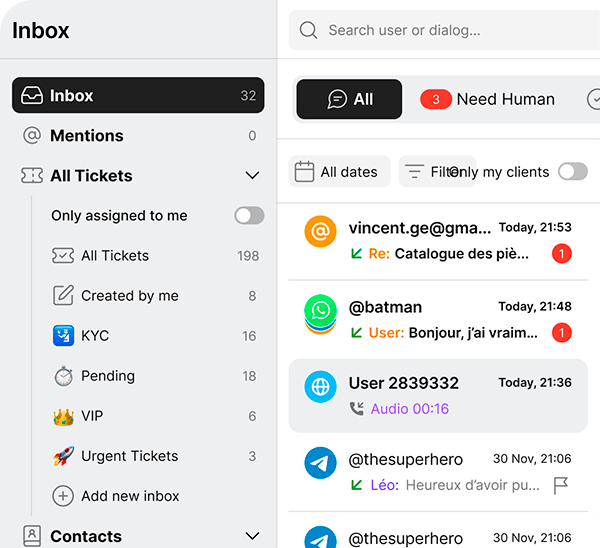600x548 pixels.
Task: Toggle Only my clients switch
Action: pyautogui.click(x=573, y=171)
